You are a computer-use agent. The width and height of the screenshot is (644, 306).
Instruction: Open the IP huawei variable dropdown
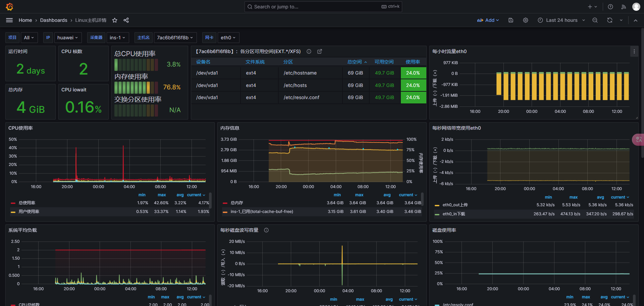(x=67, y=38)
